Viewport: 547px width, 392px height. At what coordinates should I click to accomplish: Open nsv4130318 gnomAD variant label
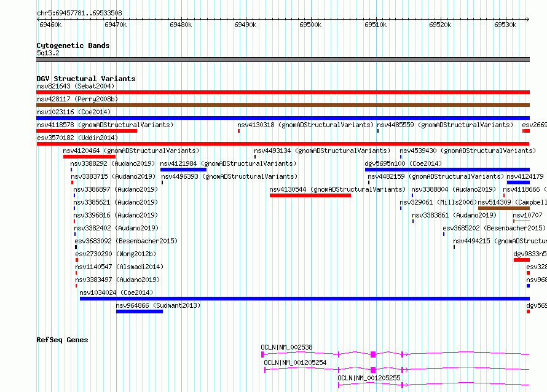pos(305,125)
